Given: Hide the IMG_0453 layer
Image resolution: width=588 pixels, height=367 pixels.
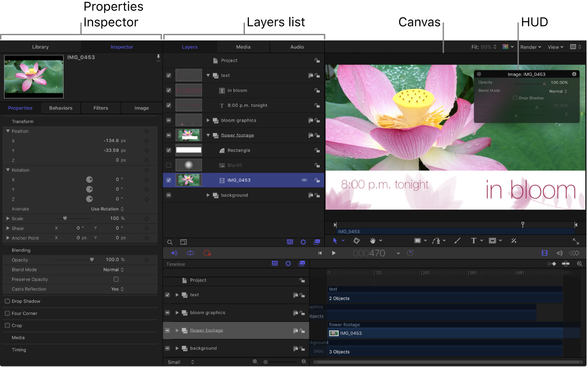Looking at the screenshot, I should (169, 180).
